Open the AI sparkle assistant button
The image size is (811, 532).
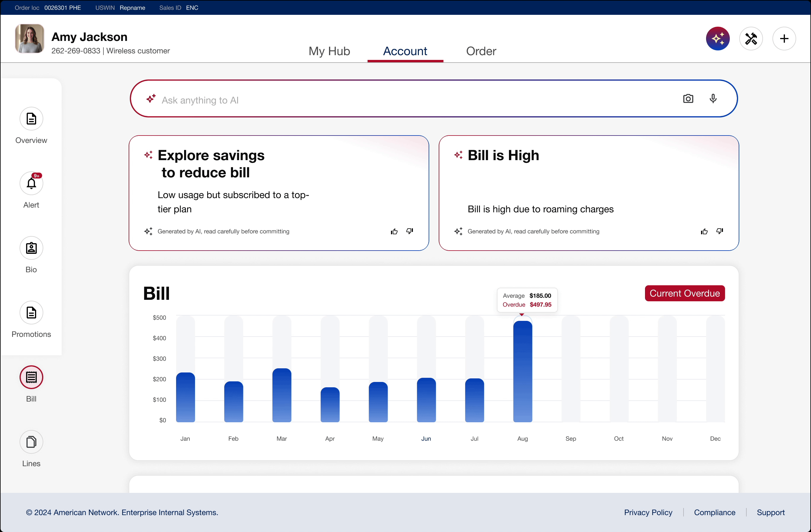(x=718, y=39)
